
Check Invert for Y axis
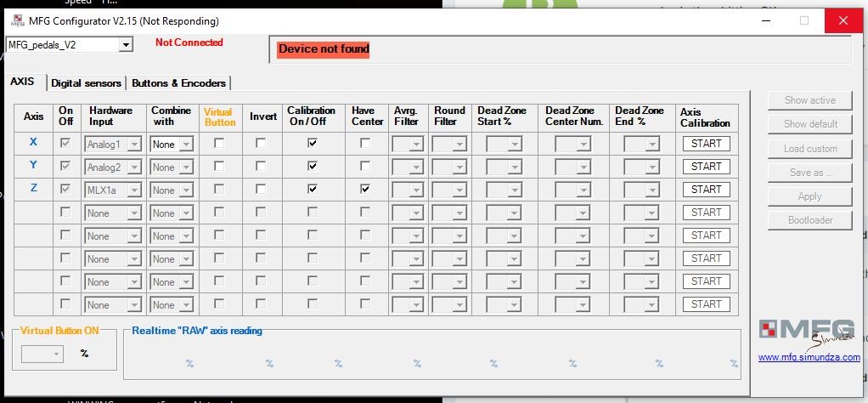[x=261, y=166]
